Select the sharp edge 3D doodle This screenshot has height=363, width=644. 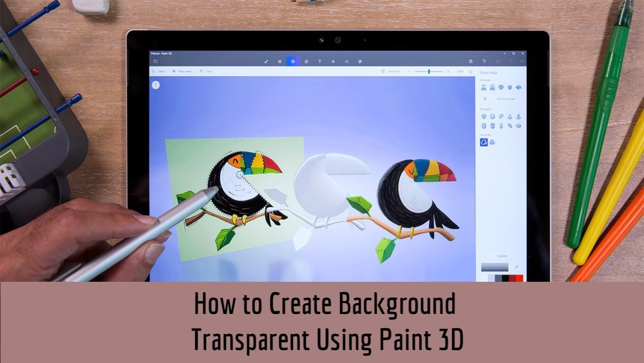484,142
